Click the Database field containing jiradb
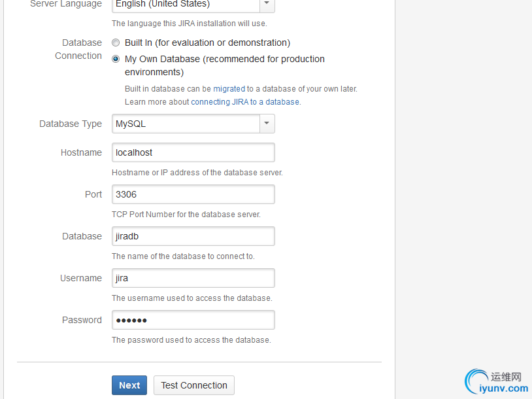532x399 pixels. pos(193,236)
